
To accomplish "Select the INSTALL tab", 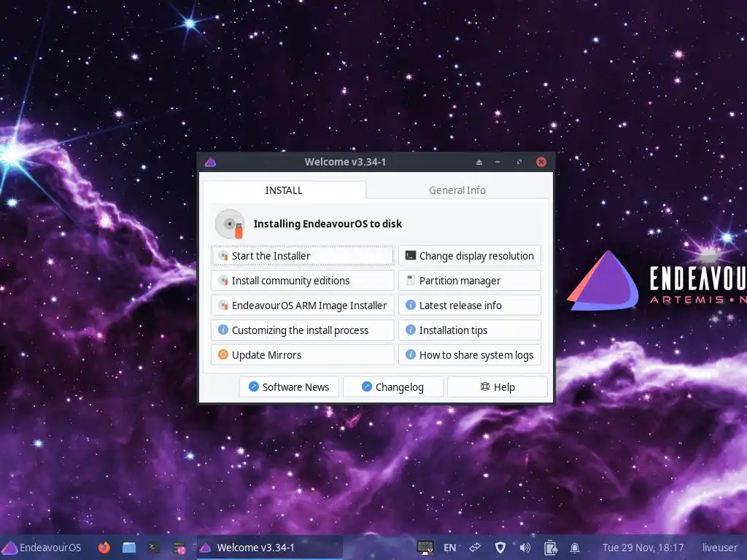I will coord(284,190).
